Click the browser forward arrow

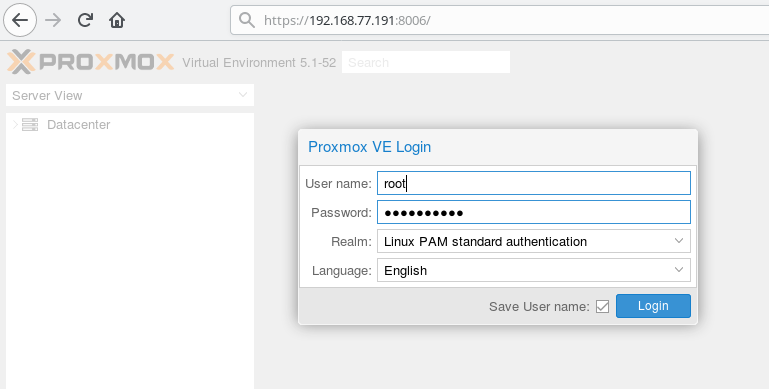[53, 20]
